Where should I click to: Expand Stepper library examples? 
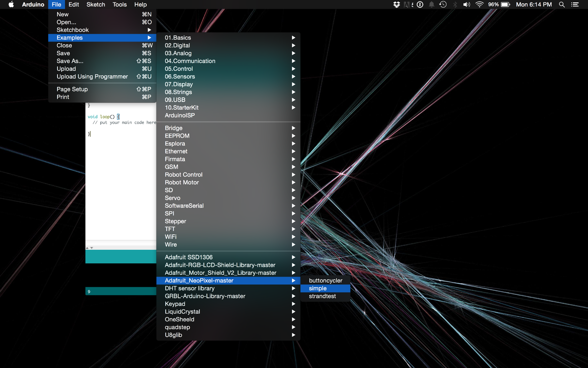pyautogui.click(x=228, y=221)
